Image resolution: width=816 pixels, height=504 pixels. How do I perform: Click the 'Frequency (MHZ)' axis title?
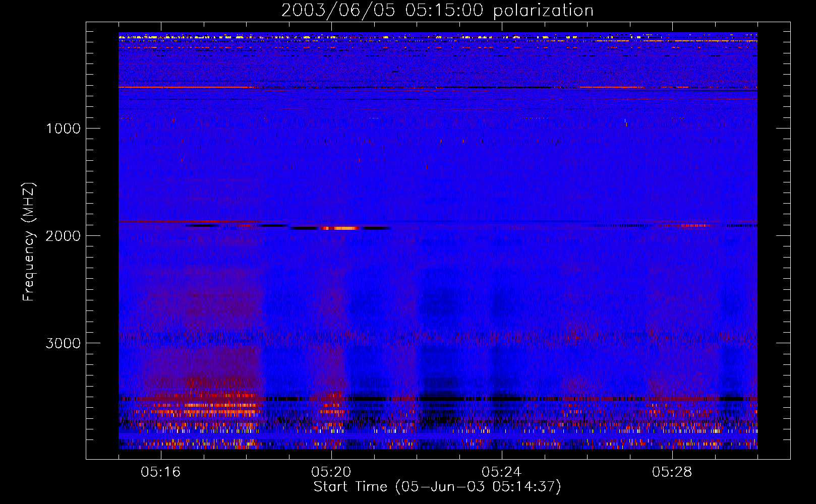tap(29, 242)
